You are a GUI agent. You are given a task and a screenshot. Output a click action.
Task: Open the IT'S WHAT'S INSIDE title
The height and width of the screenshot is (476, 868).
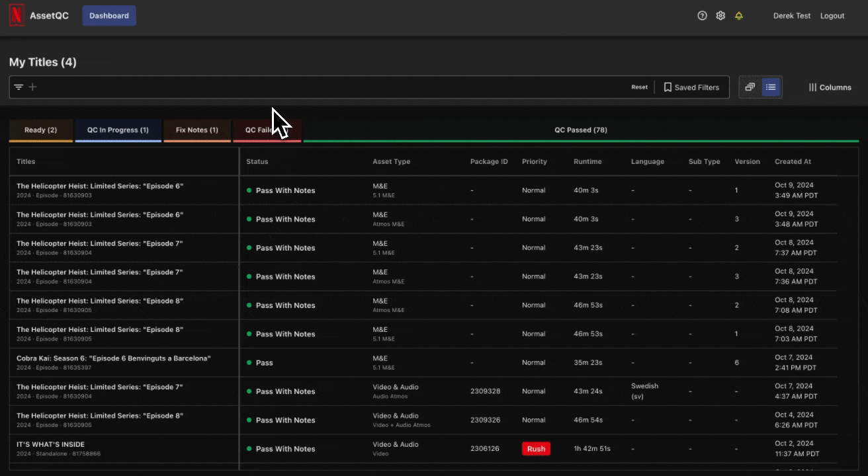(x=51, y=444)
